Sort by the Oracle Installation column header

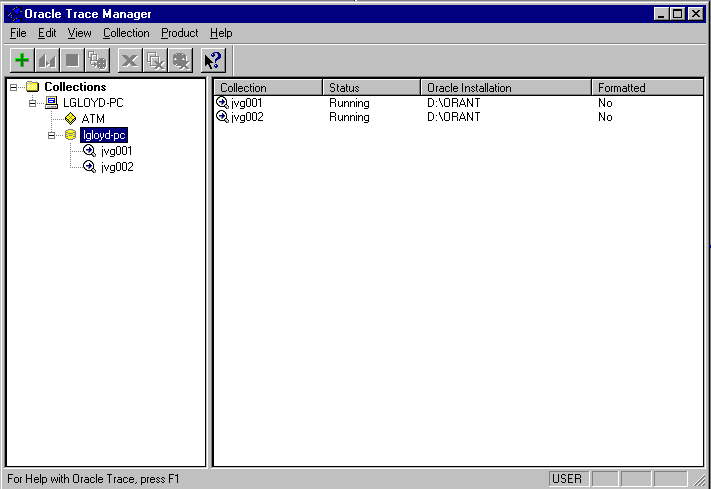point(506,88)
